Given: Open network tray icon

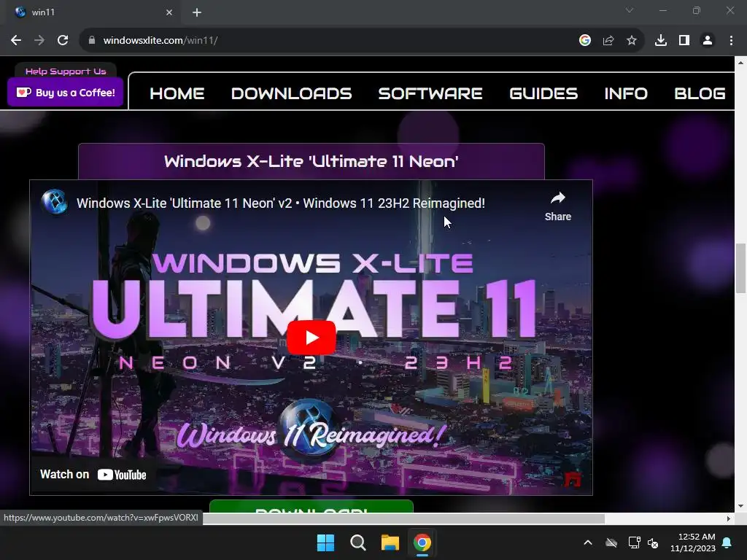Looking at the screenshot, I should pyautogui.click(x=634, y=542).
